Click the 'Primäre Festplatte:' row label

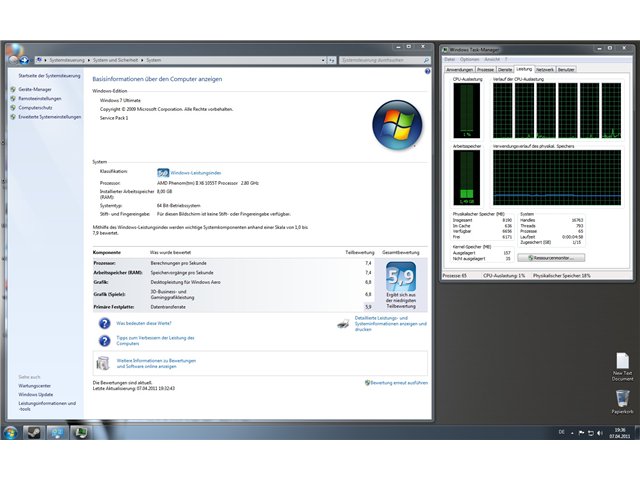[113, 307]
